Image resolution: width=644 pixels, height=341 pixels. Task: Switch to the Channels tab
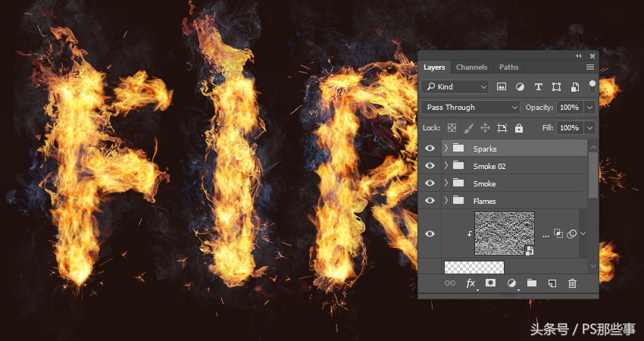(x=471, y=67)
